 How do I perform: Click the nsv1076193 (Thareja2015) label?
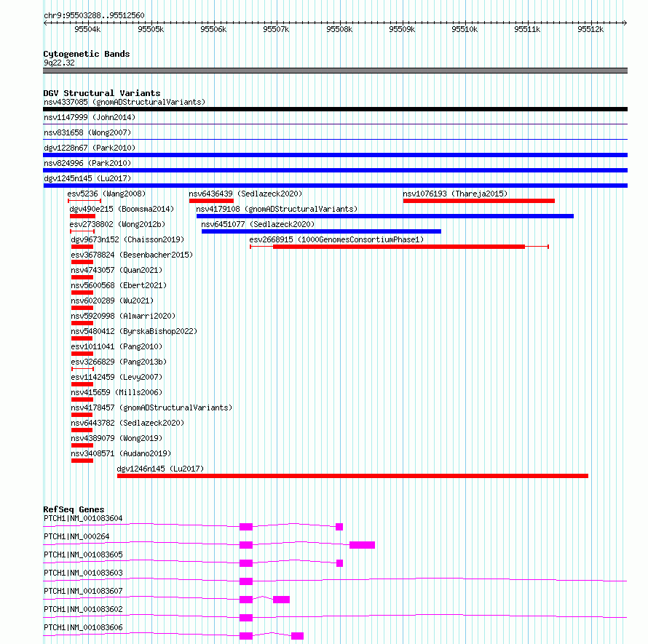point(455,194)
